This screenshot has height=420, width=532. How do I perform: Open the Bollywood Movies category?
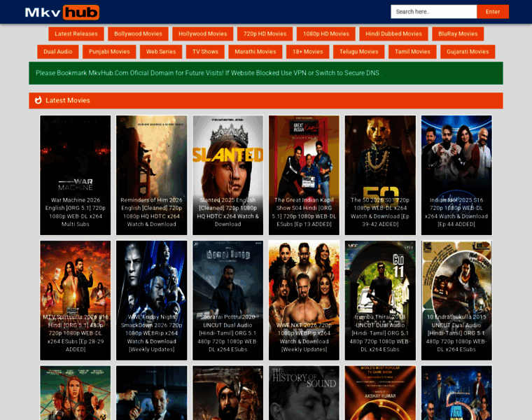coord(138,34)
